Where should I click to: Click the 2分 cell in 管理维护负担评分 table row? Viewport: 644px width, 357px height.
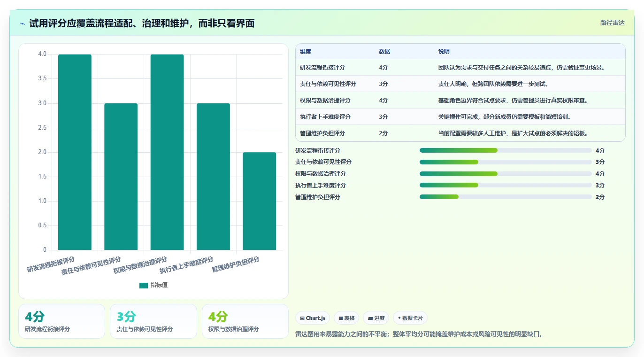(383, 133)
